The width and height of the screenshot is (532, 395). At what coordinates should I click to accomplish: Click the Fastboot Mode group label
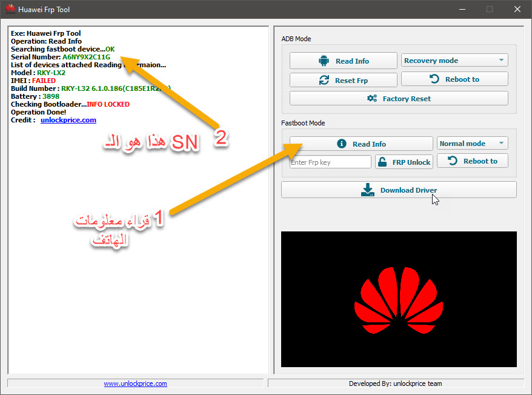303,123
